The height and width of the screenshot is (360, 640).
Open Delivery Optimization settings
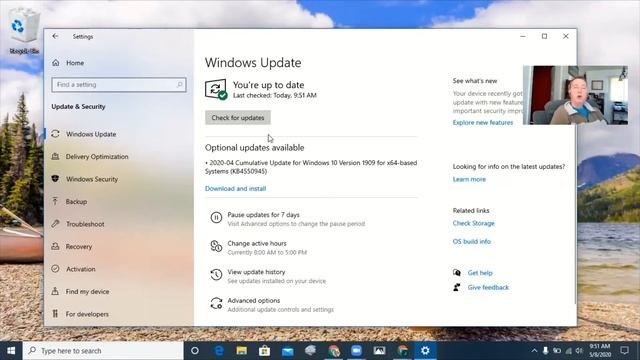coord(97,156)
